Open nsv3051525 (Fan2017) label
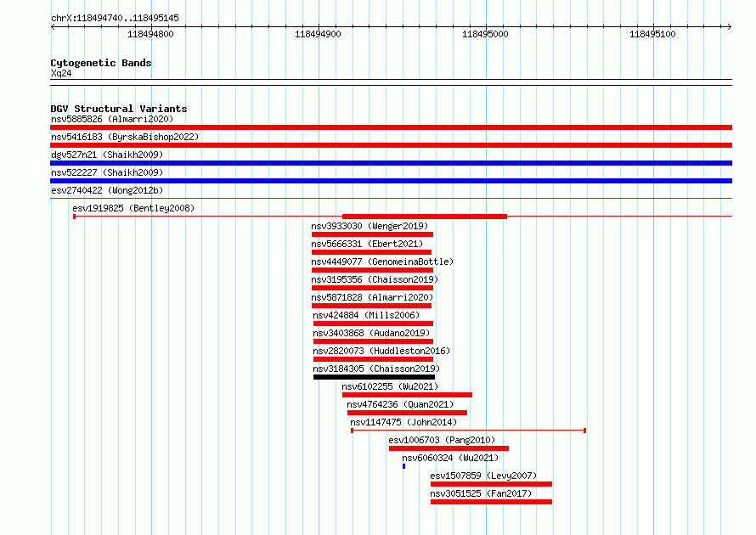Viewport: 756px width, 535px height. (x=481, y=493)
